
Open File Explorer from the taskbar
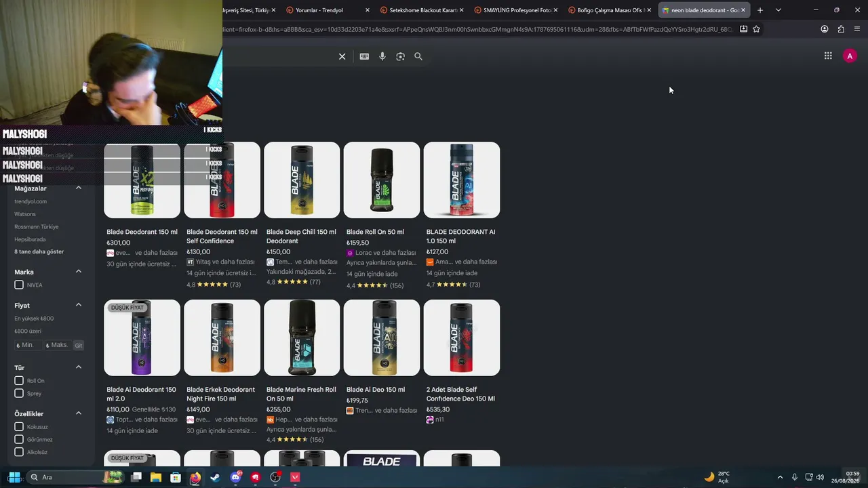pos(156,477)
